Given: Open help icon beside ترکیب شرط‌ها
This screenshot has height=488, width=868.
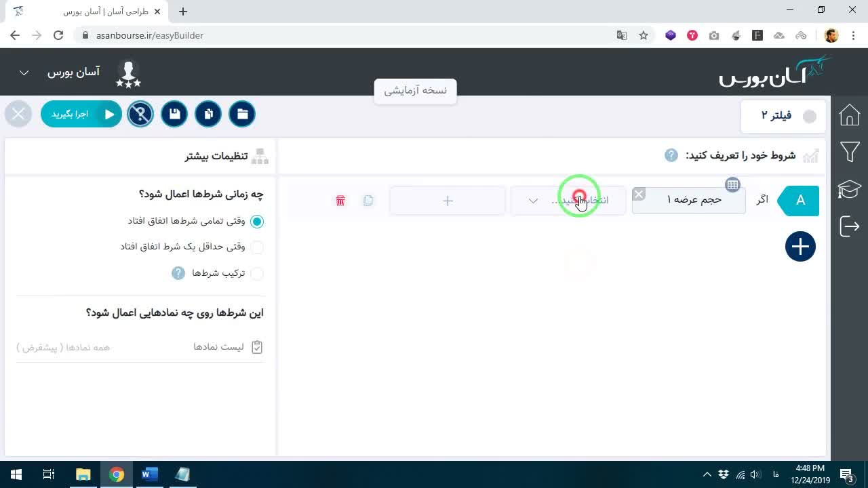Looking at the screenshot, I should pyautogui.click(x=178, y=273).
